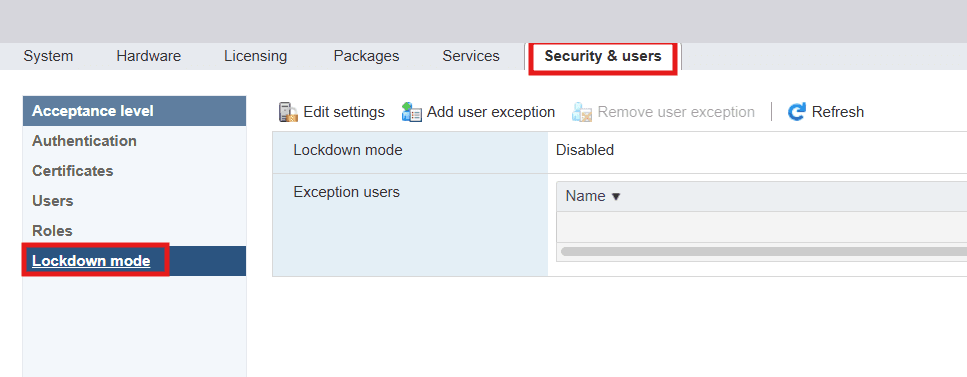Switch to the Hardware tab
Viewport: 967px width, 377px height.
click(x=149, y=56)
